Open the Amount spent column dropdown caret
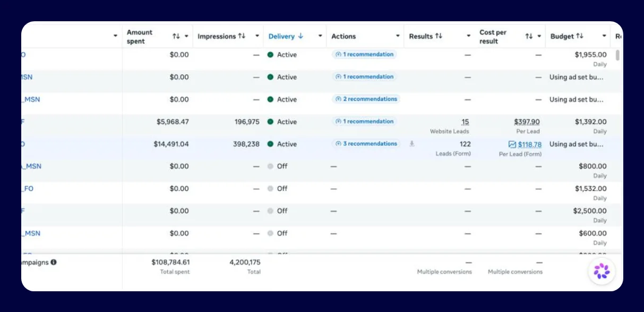The width and height of the screenshot is (644, 312). point(186,36)
